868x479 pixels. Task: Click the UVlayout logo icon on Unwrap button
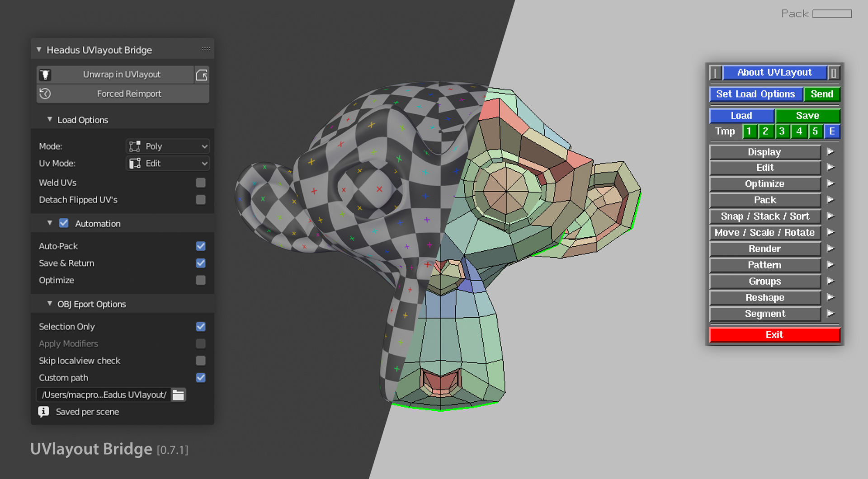pos(45,75)
